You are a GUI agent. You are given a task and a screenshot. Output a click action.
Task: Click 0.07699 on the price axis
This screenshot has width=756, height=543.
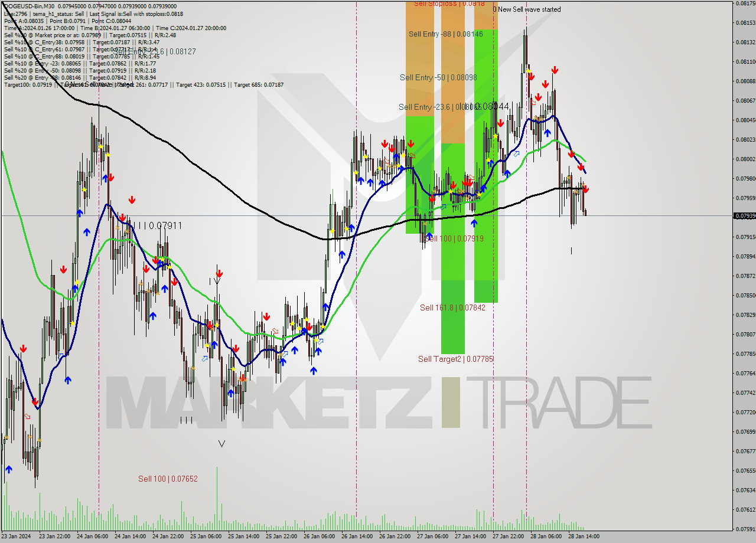tap(745, 431)
